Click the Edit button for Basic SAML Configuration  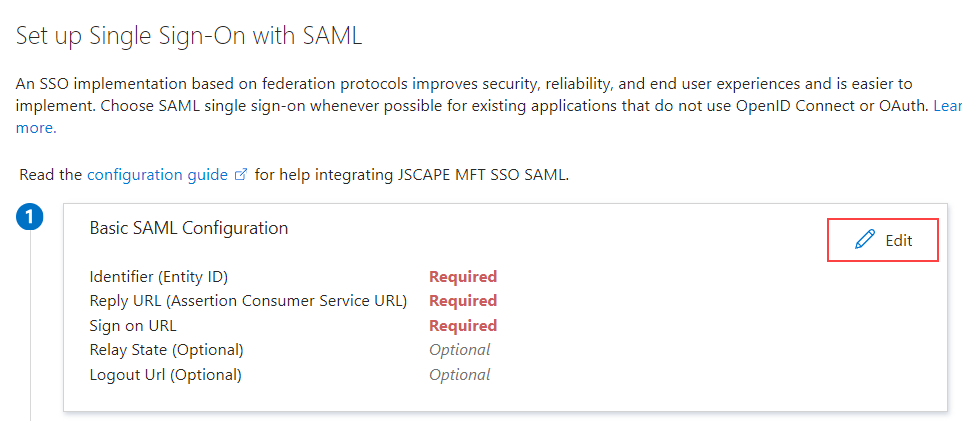pyautogui.click(x=883, y=240)
